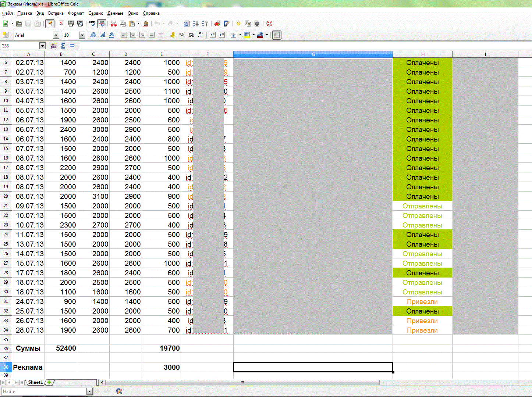Select column H header
The image size is (532, 397).
[423, 54]
